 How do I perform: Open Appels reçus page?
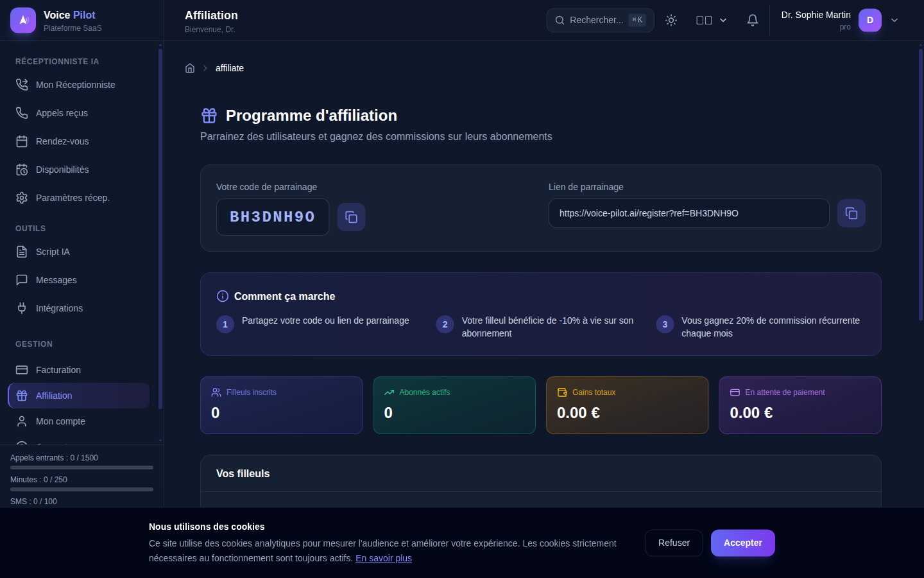click(x=78, y=113)
